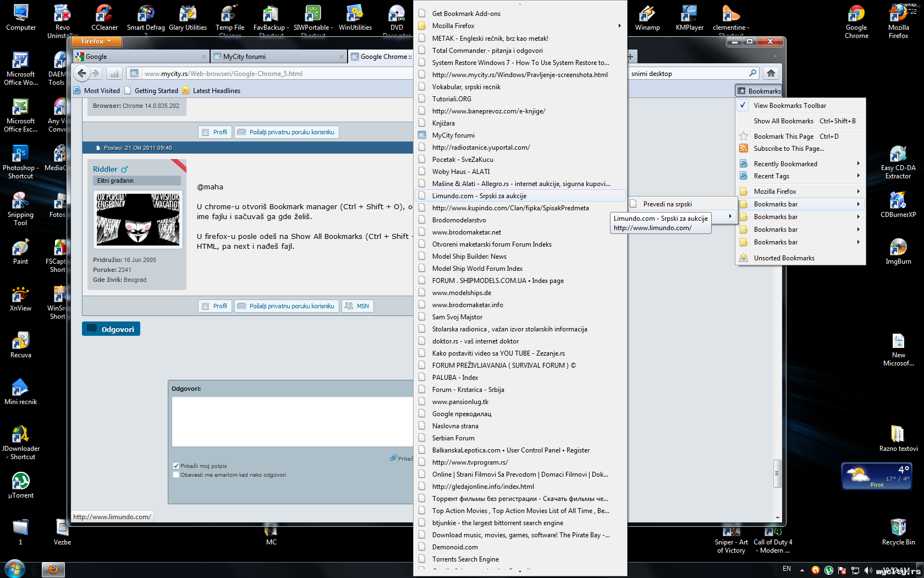Open Most Visited bookmarks toolbar item
Screen dimensions: 924x578
tap(97, 91)
